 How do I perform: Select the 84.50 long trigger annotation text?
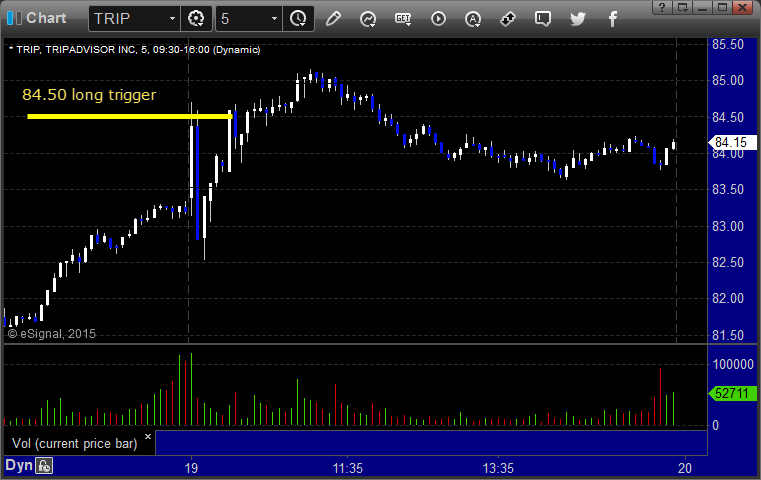pyautogui.click(x=89, y=95)
